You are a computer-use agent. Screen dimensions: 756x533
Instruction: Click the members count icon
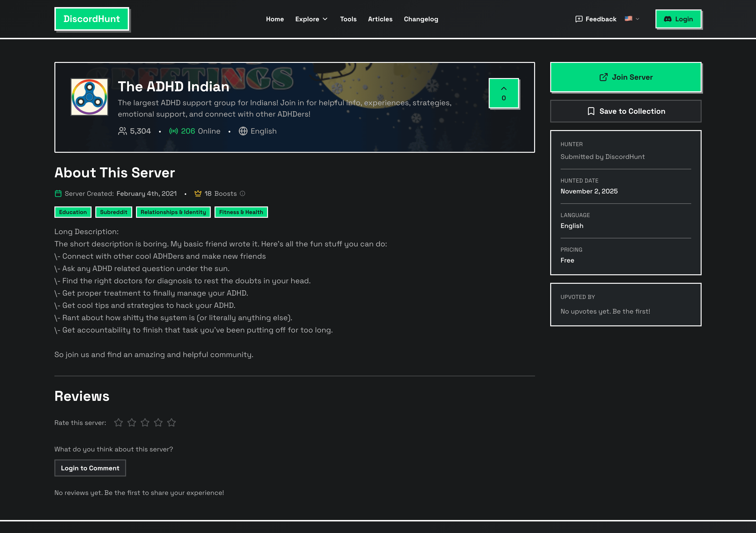click(x=122, y=131)
